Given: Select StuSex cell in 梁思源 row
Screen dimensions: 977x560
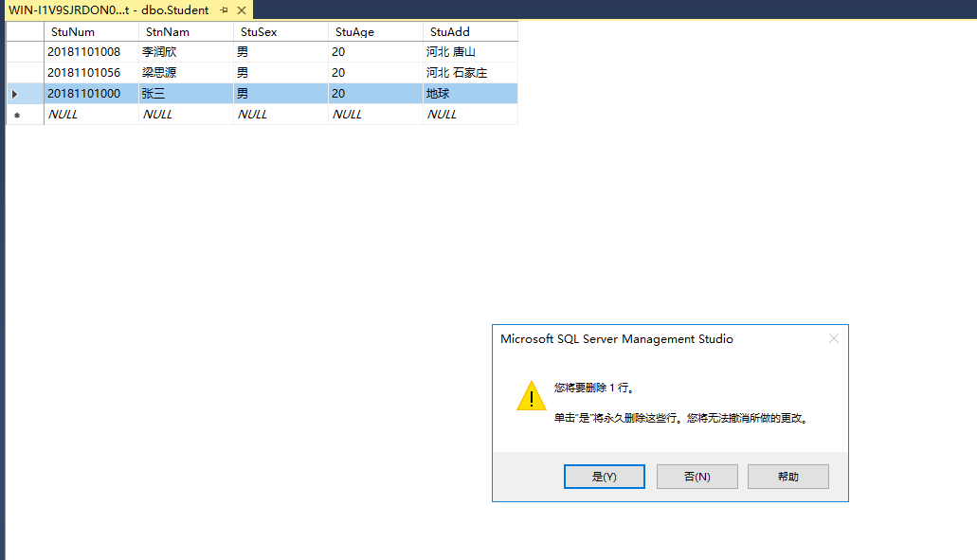Looking at the screenshot, I should tap(280, 72).
